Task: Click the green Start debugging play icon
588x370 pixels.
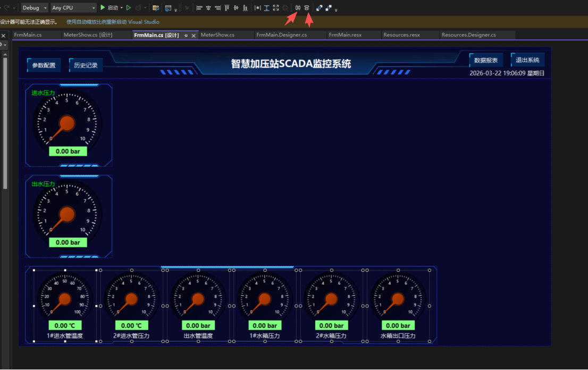Action: 103,7
